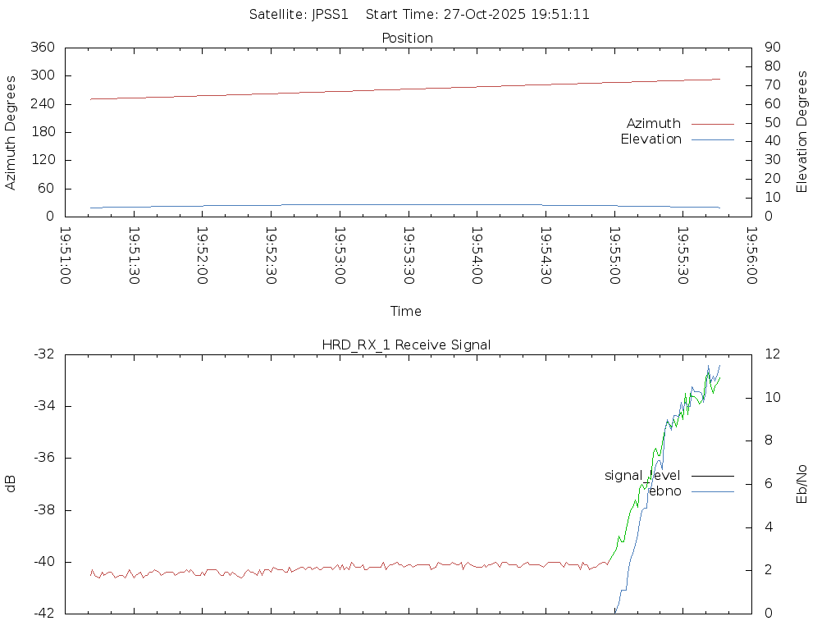
Task: Click the Azimuth legend red line sample
Action: click(x=712, y=124)
